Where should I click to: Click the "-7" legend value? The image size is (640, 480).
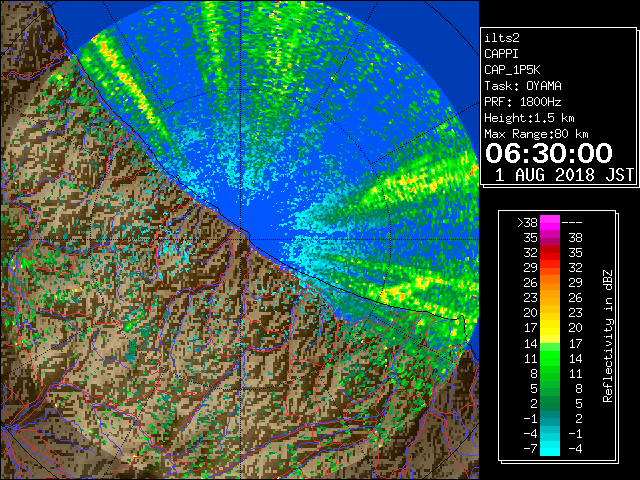click(x=530, y=449)
